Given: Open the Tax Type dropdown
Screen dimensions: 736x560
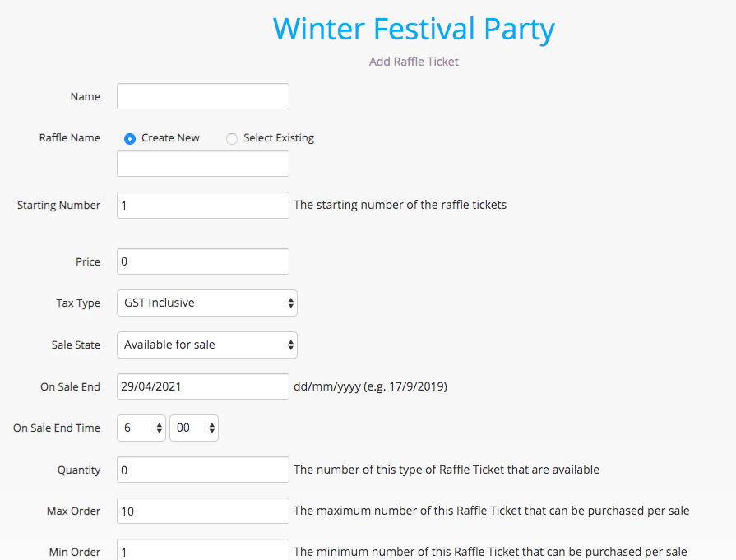Looking at the screenshot, I should (x=206, y=303).
